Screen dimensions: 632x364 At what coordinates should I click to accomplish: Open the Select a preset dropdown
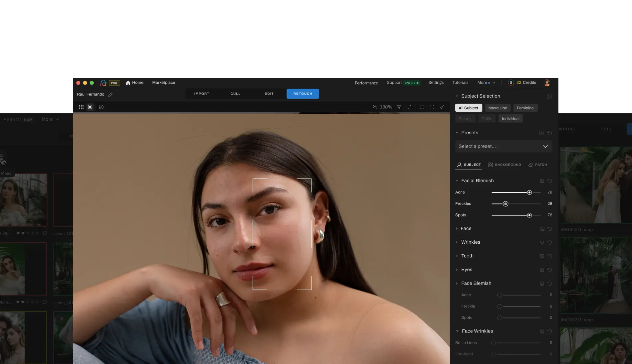(x=503, y=147)
